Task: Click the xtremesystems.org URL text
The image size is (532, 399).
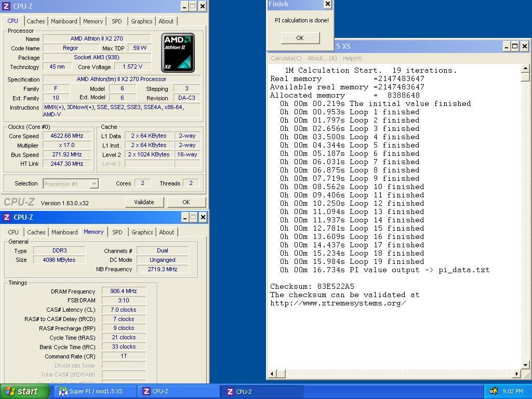Action: [338, 303]
